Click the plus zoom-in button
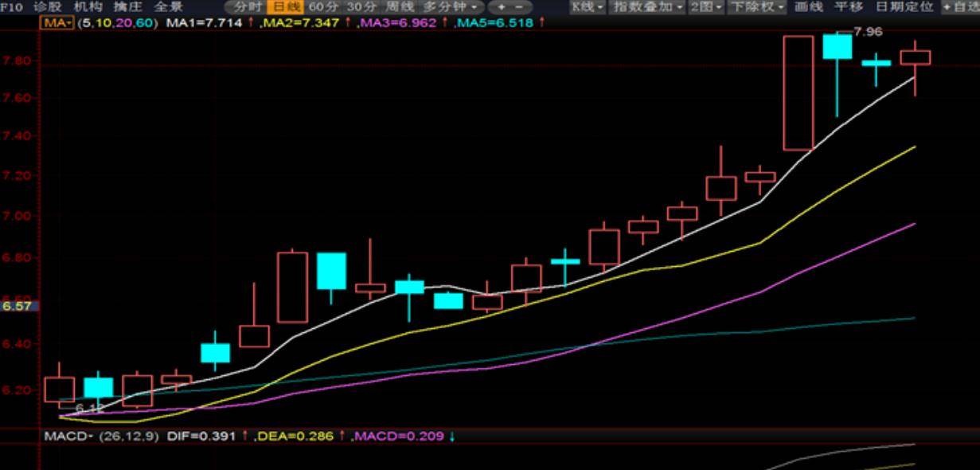The height and width of the screenshot is (470, 980). tap(502, 6)
